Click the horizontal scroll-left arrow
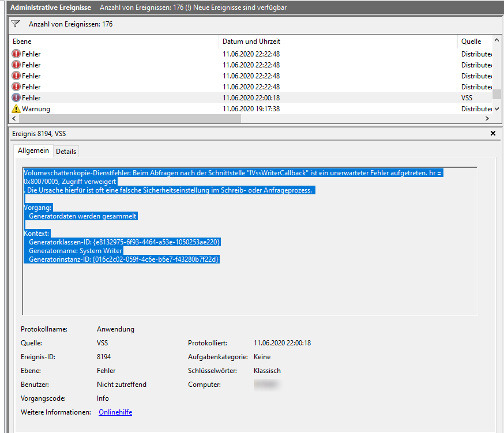 pos(14,118)
